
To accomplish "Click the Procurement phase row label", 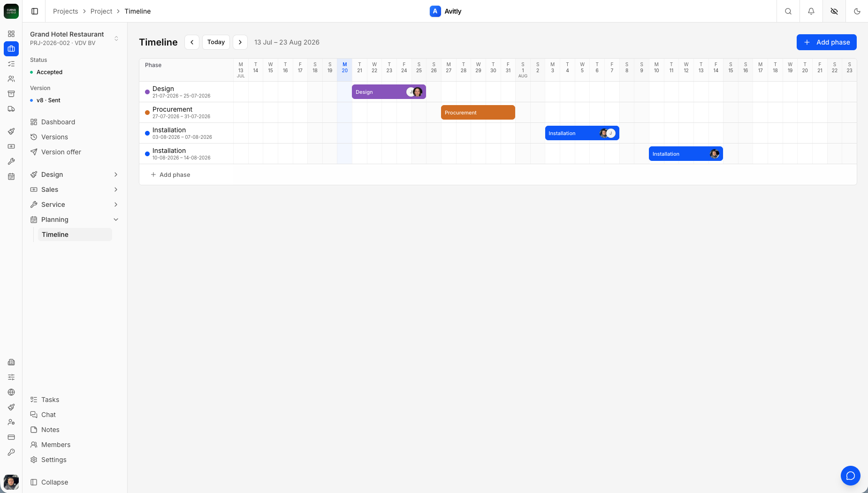I will pyautogui.click(x=172, y=109).
